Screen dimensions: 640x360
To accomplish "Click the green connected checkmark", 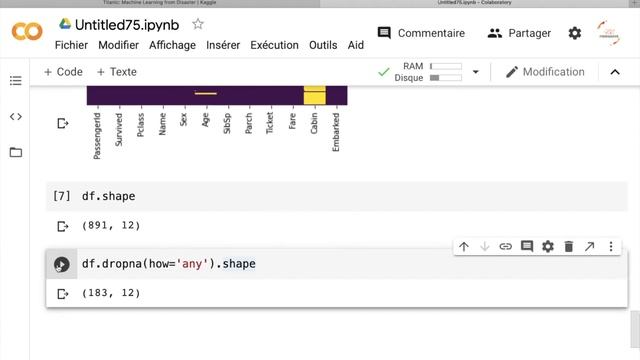I will pyautogui.click(x=384, y=72).
